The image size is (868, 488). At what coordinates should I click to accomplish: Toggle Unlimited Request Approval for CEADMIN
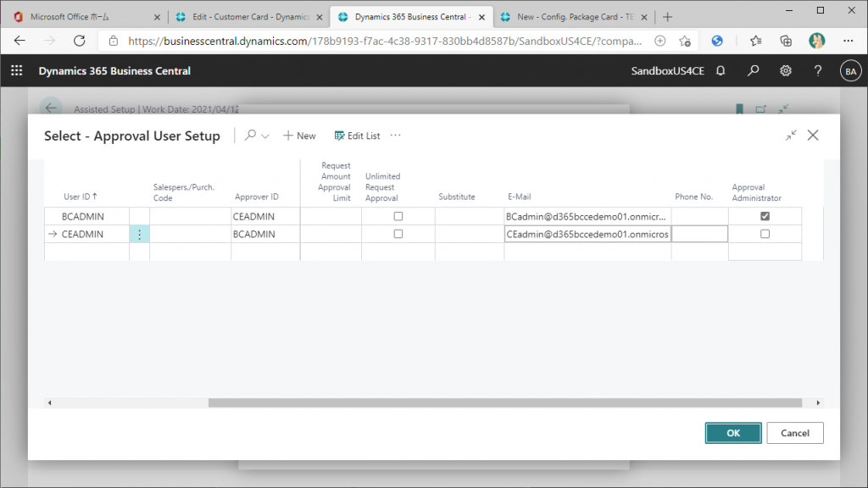pos(398,234)
